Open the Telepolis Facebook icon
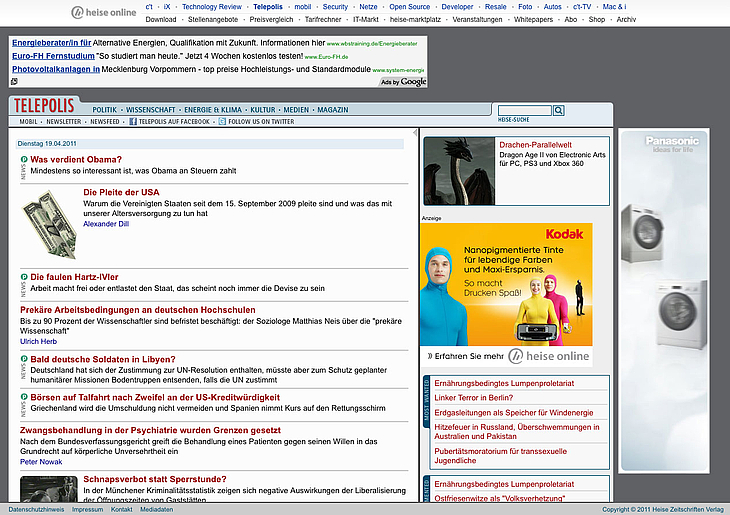Viewport: 730px width, 515px height. [133, 122]
